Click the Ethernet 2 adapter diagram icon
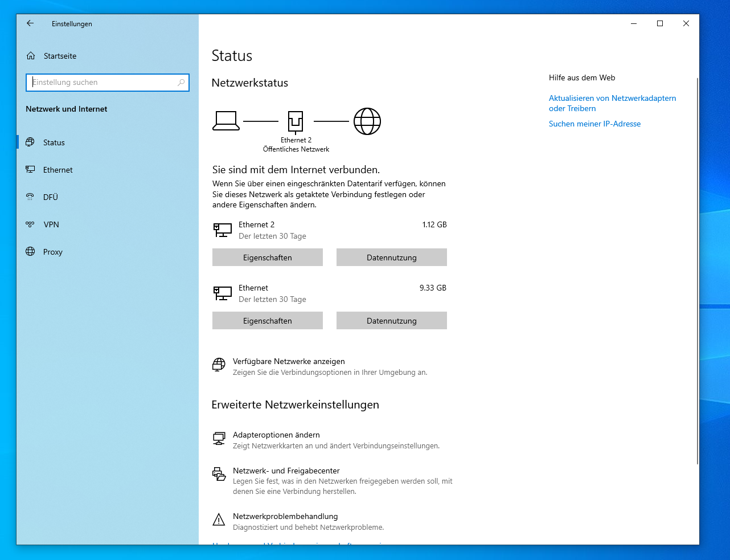This screenshot has width=730, height=560. pos(296,122)
